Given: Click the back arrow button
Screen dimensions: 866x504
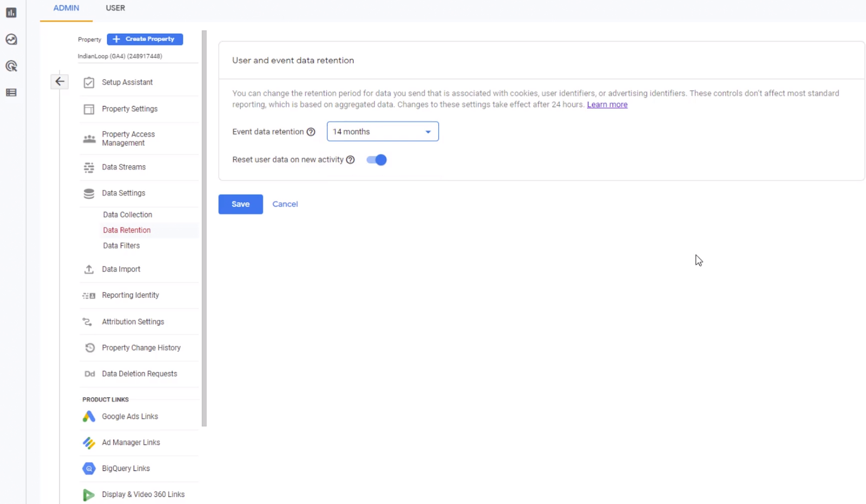Looking at the screenshot, I should [60, 82].
